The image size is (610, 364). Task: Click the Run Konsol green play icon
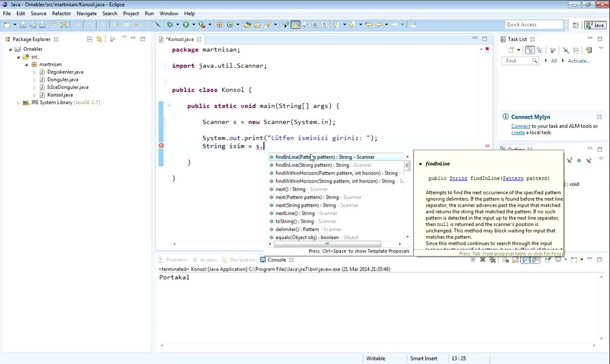point(186,24)
